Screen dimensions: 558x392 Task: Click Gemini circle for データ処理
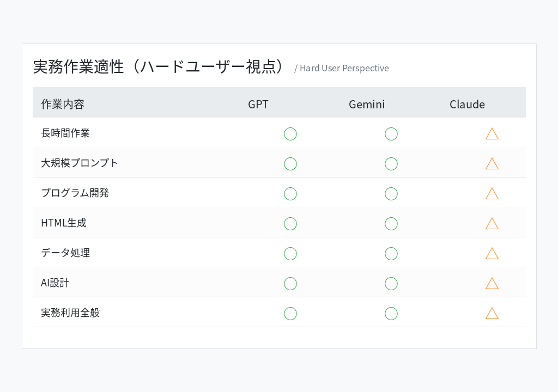[391, 254]
